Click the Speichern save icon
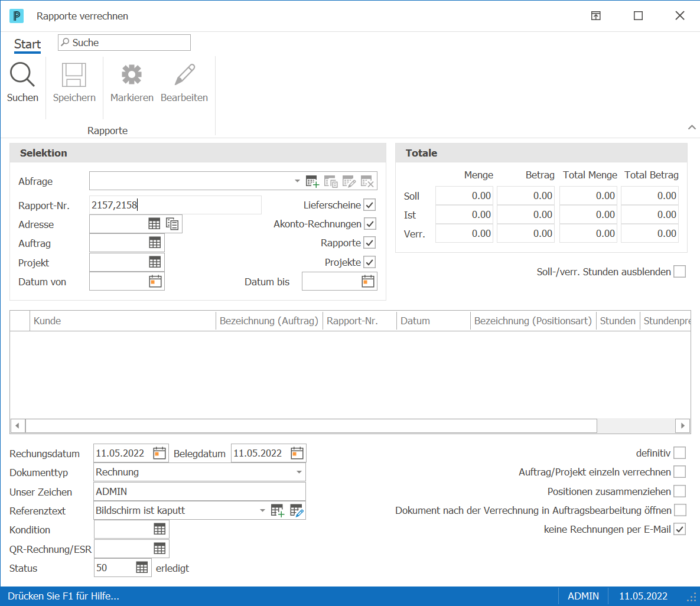The width and height of the screenshot is (700, 606). (74, 74)
